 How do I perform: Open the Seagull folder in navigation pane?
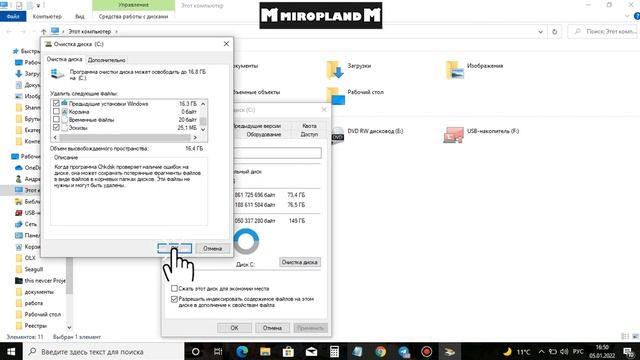click(x=29, y=269)
